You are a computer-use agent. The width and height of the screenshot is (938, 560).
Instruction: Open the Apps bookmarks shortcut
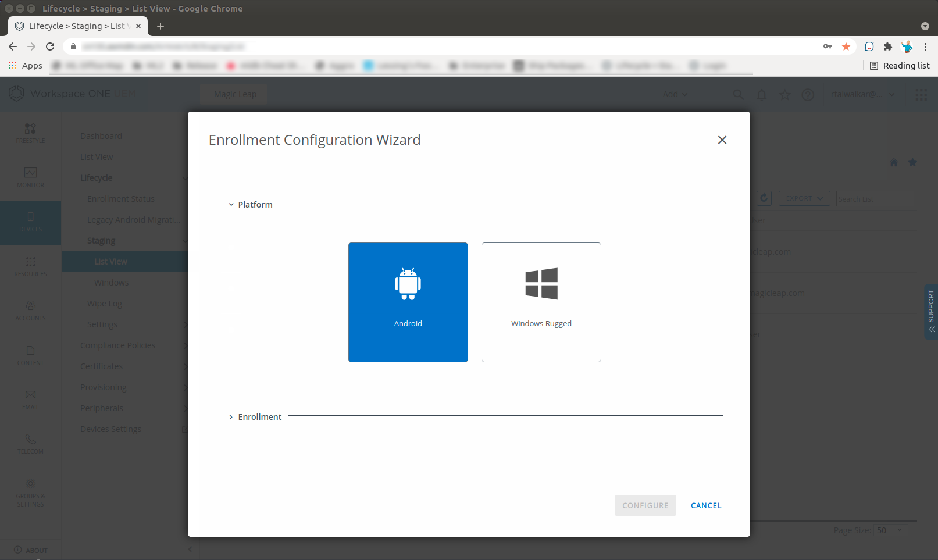click(25, 66)
